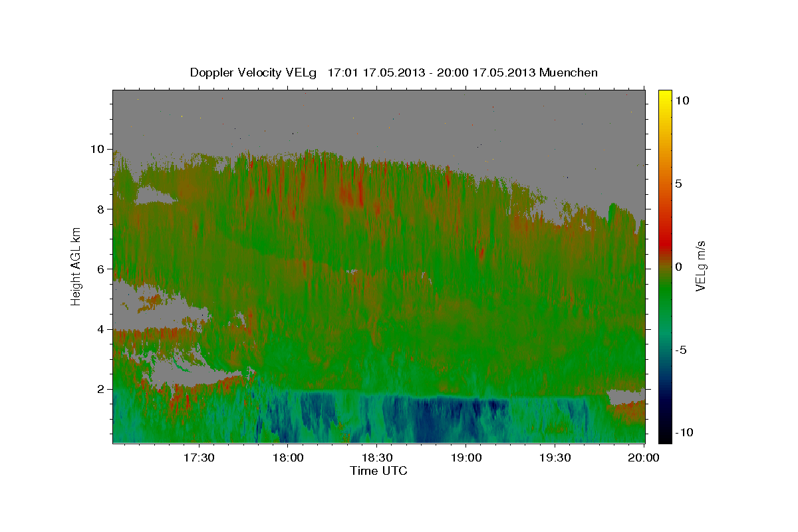The height and width of the screenshot is (532, 798).
Task: Click the colorbar label '-5'
Action: click(682, 350)
